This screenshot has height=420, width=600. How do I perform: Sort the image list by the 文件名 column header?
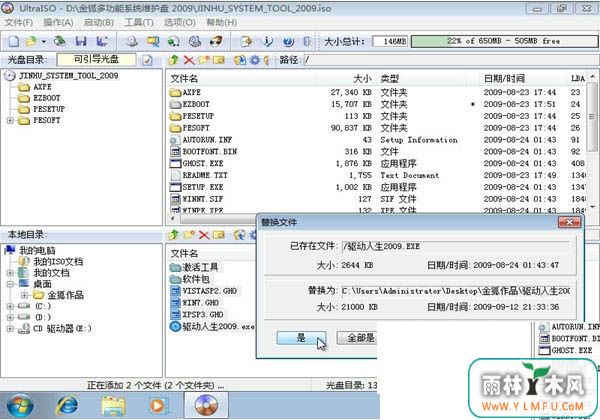pyautogui.click(x=241, y=78)
